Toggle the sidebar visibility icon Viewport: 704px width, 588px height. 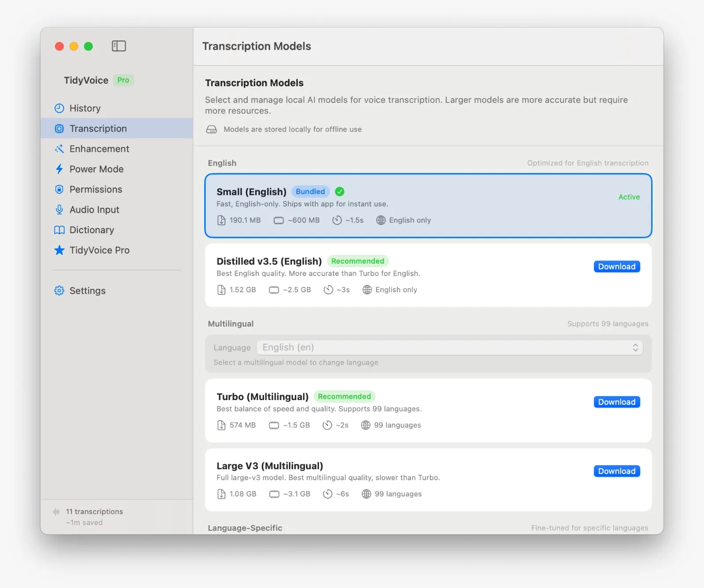pos(119,46)
